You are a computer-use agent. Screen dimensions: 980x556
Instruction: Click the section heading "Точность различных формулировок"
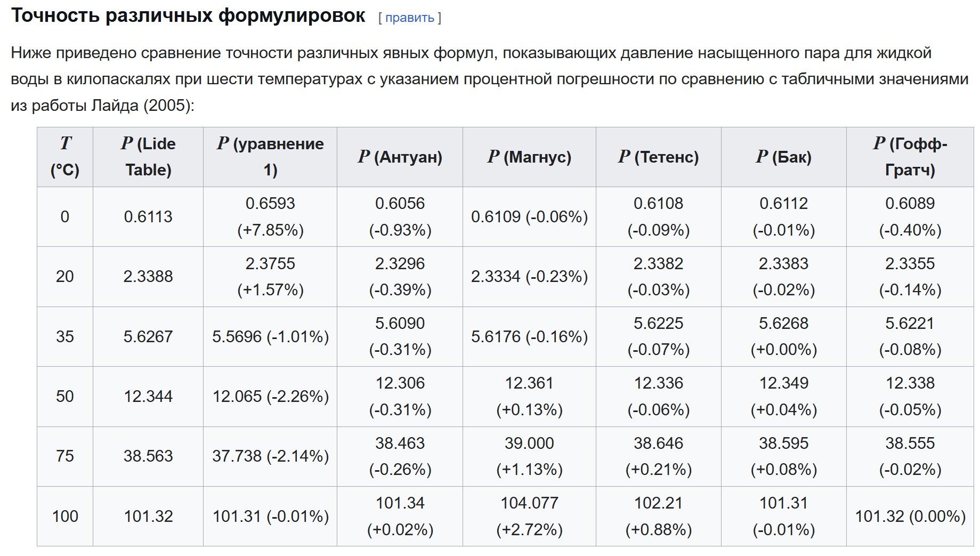click(188, 16)
